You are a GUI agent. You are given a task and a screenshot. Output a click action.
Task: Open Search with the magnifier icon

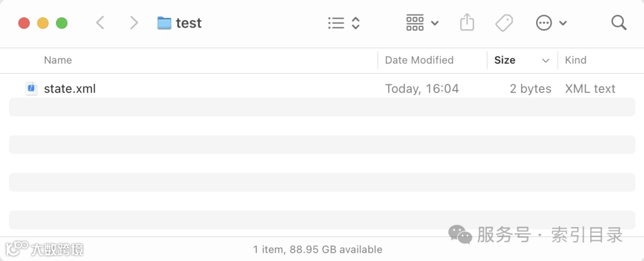click(x=619, y=23)
